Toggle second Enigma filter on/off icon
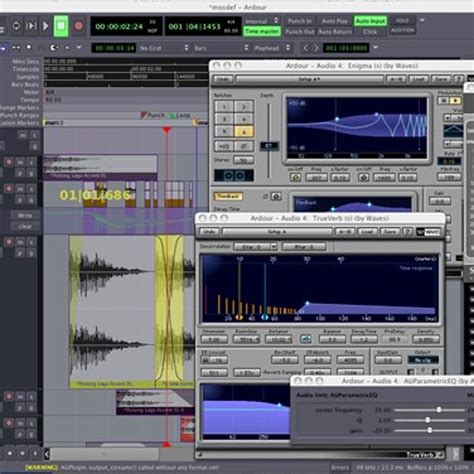Viewport: 474px width, 474px height. pos(364,178)
